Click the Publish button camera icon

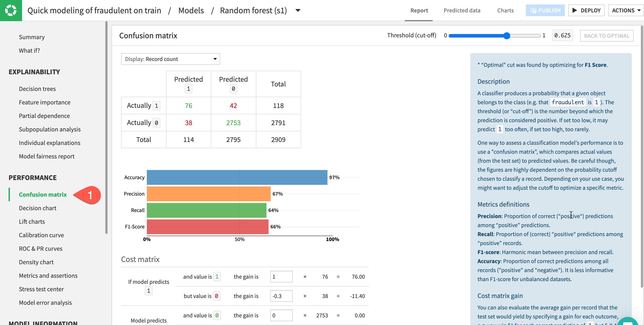pyautogui.click(x=533, y=11)
